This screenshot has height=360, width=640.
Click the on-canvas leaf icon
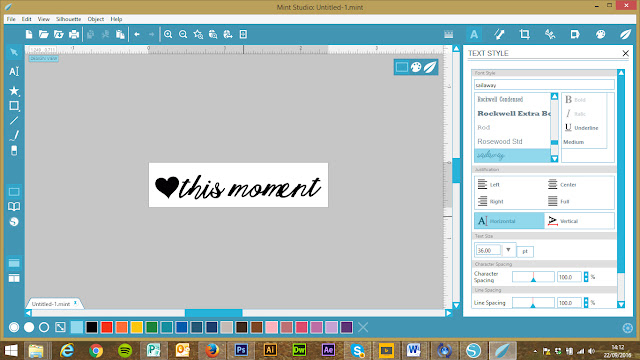pos(430,67)
